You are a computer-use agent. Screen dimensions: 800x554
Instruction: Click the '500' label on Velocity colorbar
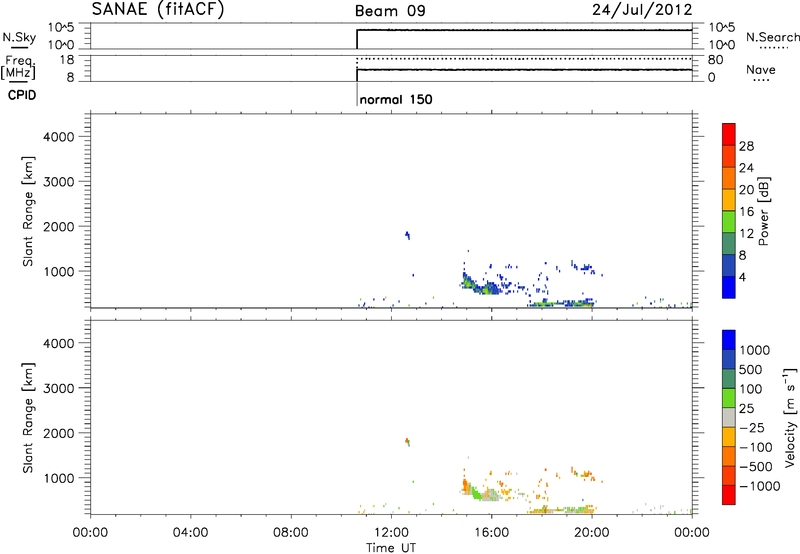[x=753, y=370]
